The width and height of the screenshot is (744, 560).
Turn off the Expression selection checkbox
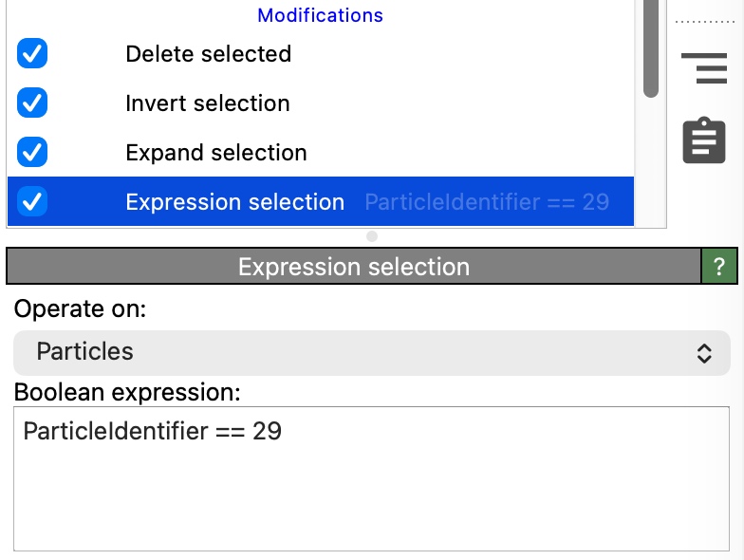tap(32, 202)
